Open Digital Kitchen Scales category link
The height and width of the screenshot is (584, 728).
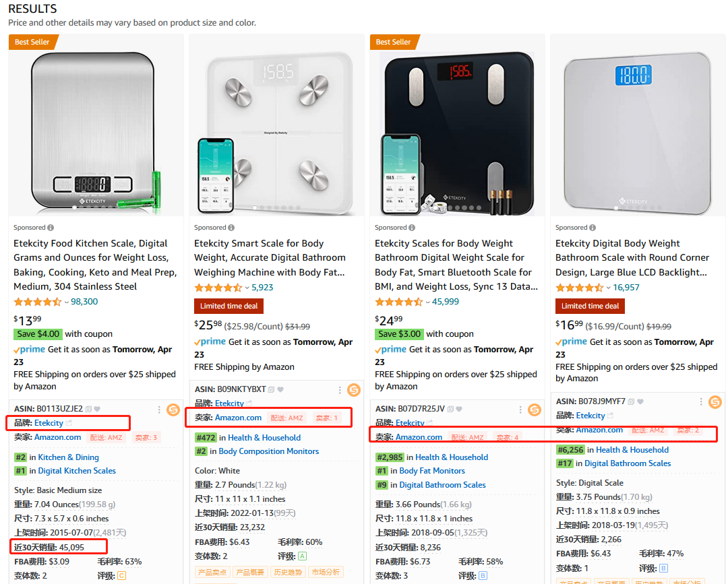tap(77, 471)
